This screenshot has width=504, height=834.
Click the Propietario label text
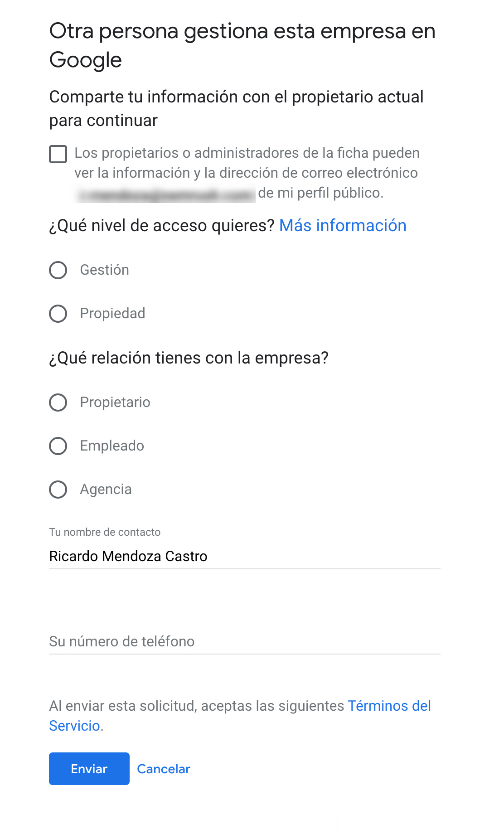(115, 402)
